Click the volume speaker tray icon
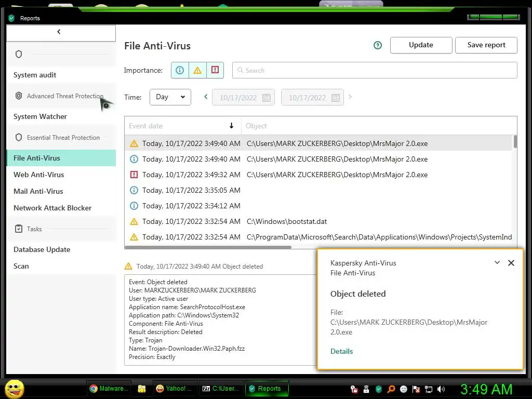The width and height of the screenshot is (532, 399). pos(441,389)
